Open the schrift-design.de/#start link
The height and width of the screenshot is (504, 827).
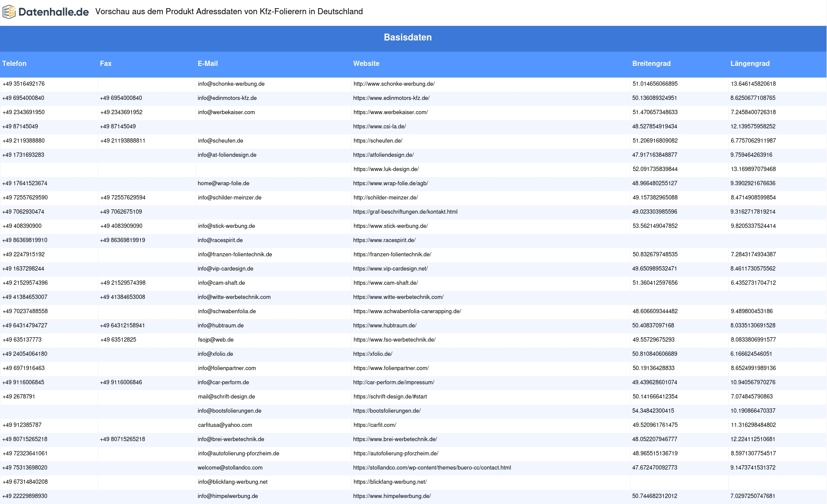[390, 397]
